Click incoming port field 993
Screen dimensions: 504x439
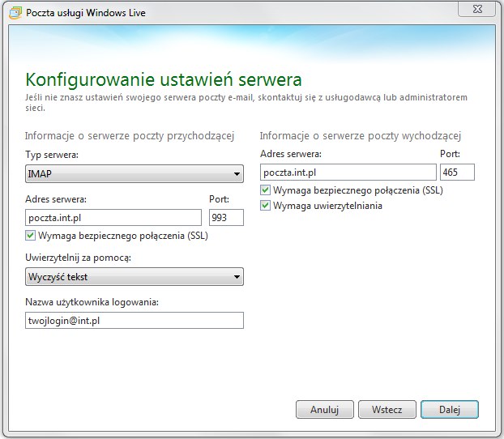[x=226, y=218]
